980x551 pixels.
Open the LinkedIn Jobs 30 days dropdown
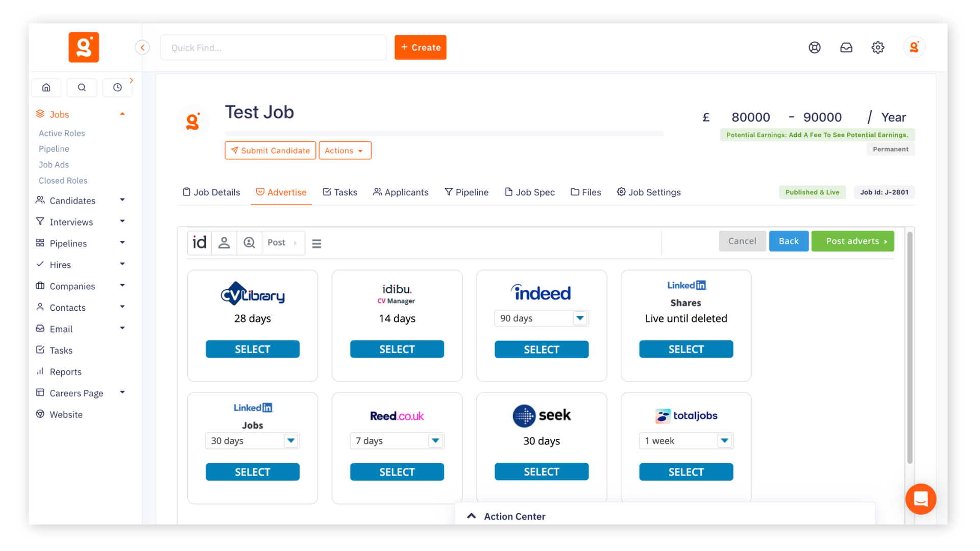pos(252,441)
